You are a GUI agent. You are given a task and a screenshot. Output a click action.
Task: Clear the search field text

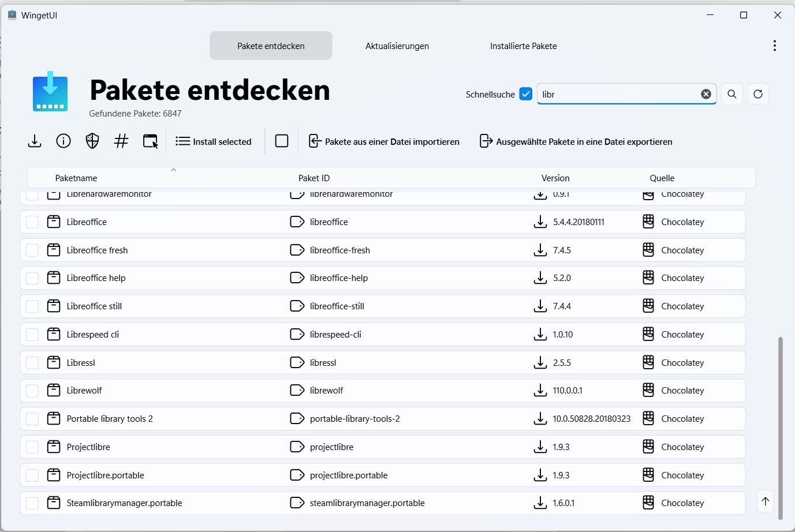pos(706,94)
